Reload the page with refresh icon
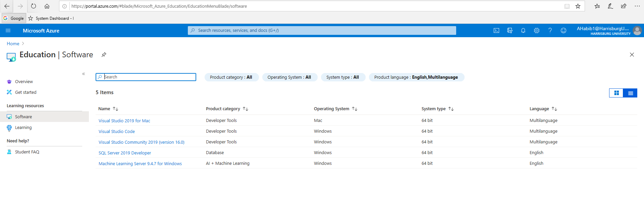The width and height of the screenshot is (644, 203). (x=34, y=6)
